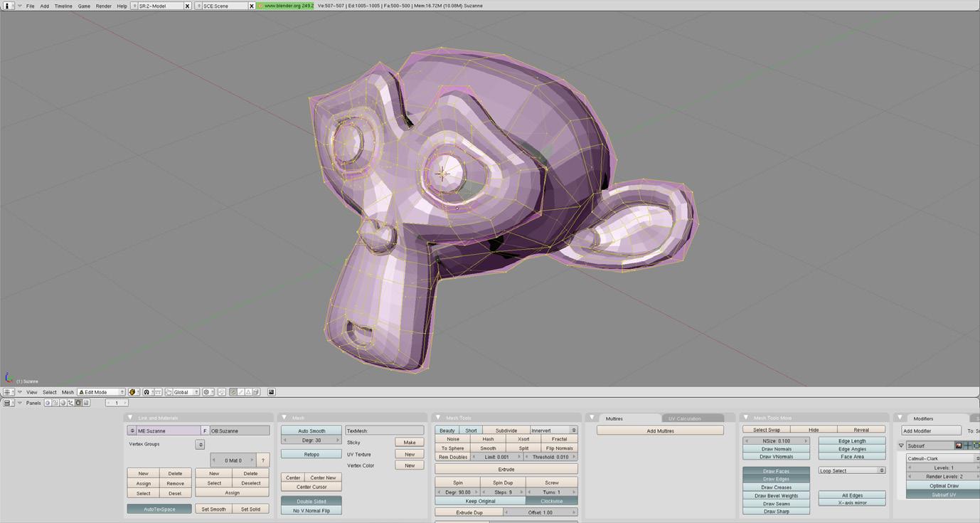980x523 pixels.
Task: Toggle occlude background geometry cube icon
Action: 256,392
